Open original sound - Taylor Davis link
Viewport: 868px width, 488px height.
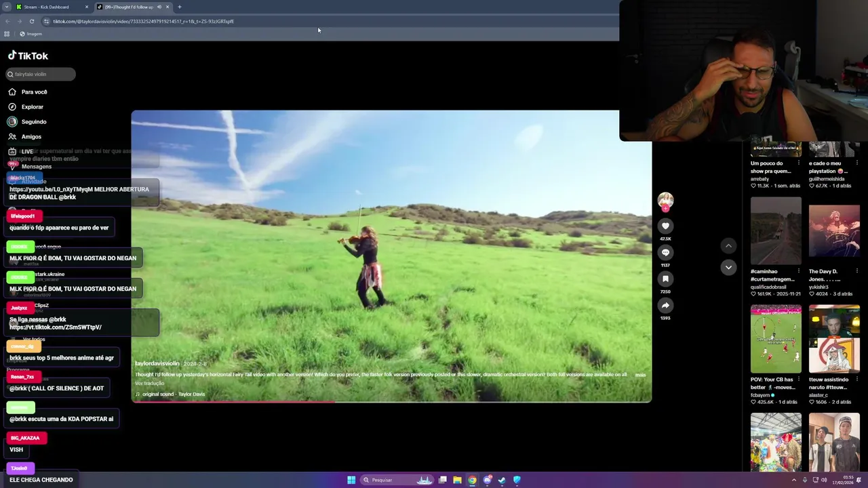[x=173, y=394]
